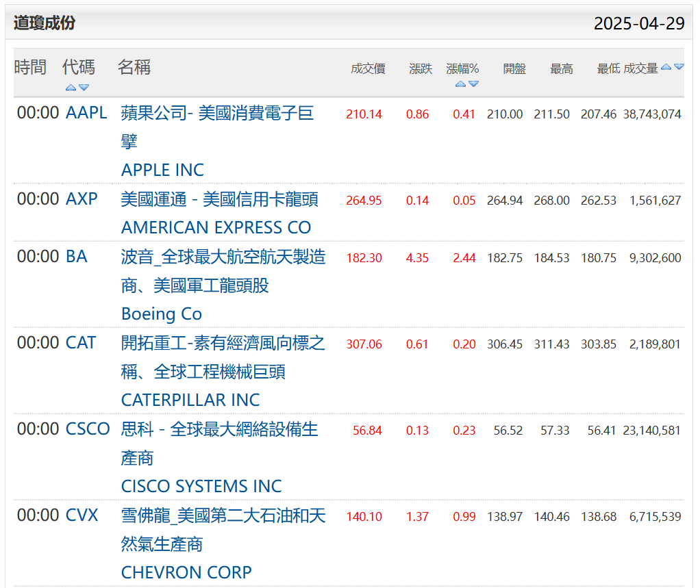
Task: Sort 代碼 column descending arrow
Action: 84,88
